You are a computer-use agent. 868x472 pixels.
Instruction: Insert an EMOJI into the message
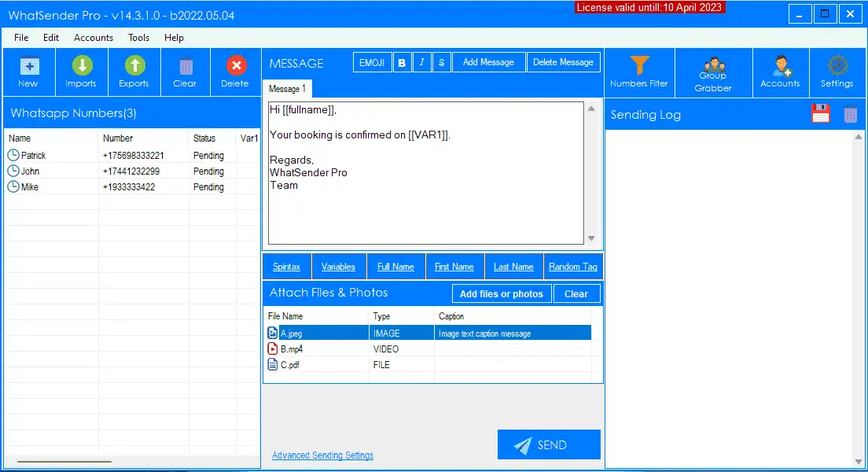click(x=372, y=61)
